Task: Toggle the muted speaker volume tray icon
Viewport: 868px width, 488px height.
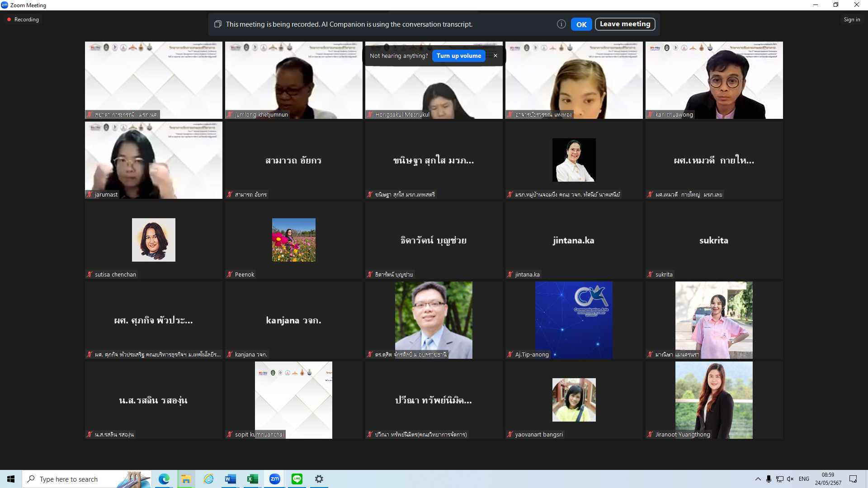Action: (x=790, y=479)
